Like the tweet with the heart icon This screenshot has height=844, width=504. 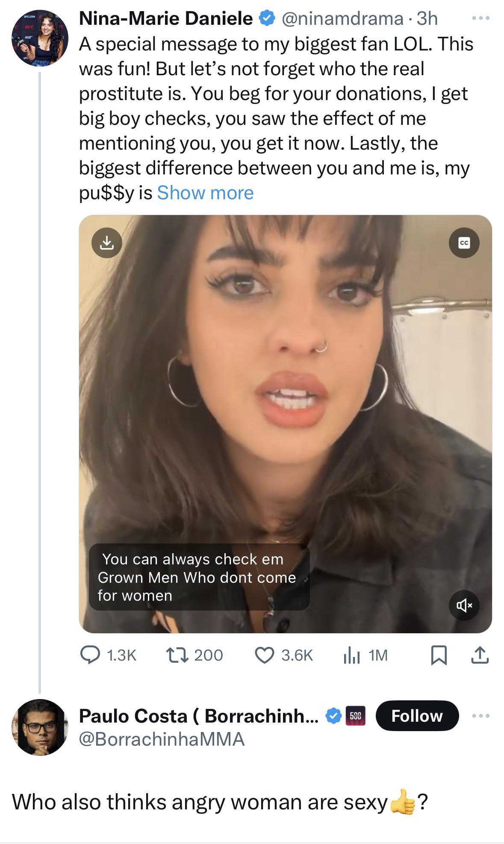264,655
